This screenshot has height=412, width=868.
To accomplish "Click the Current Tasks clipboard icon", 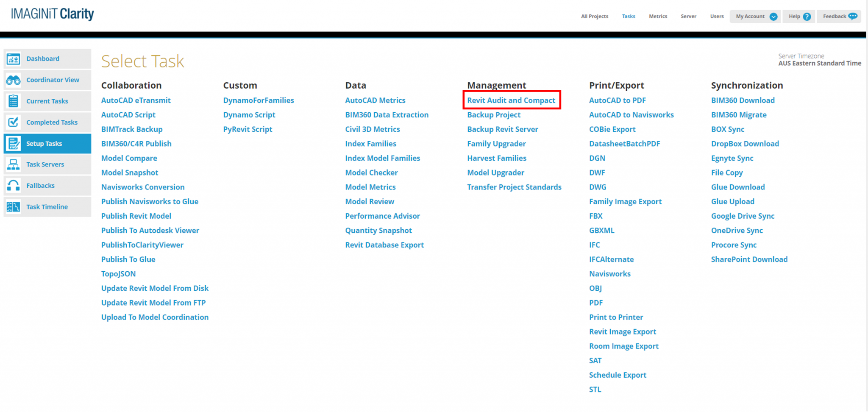I will pyautogui.click(x=13, y=101).
